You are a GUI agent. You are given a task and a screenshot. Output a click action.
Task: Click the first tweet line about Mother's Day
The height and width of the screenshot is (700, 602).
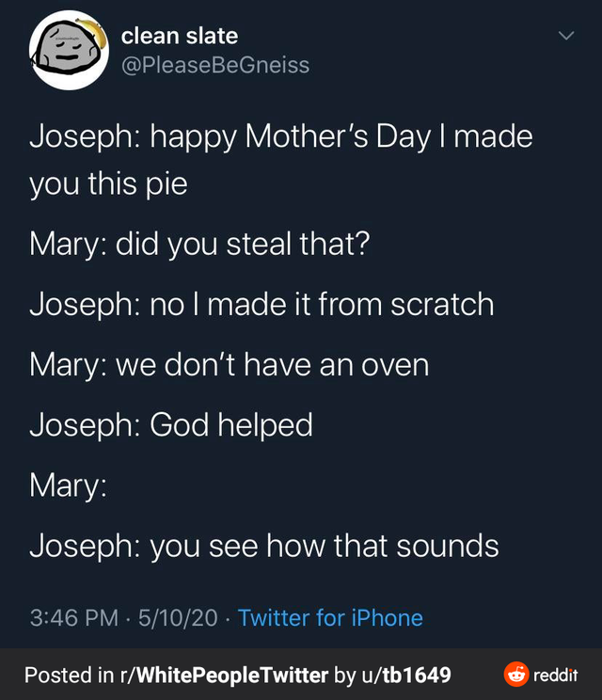pyautogui.click(x=281, y=136)
